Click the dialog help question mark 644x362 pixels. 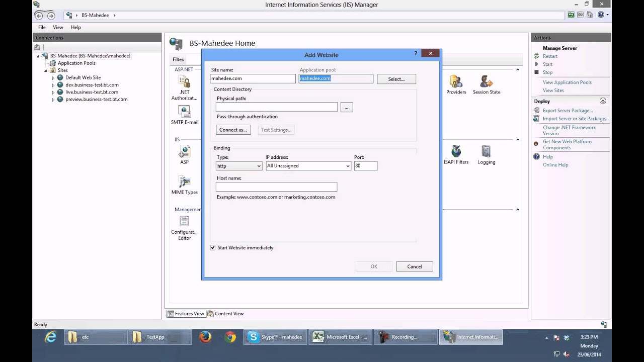coord(416,53)
